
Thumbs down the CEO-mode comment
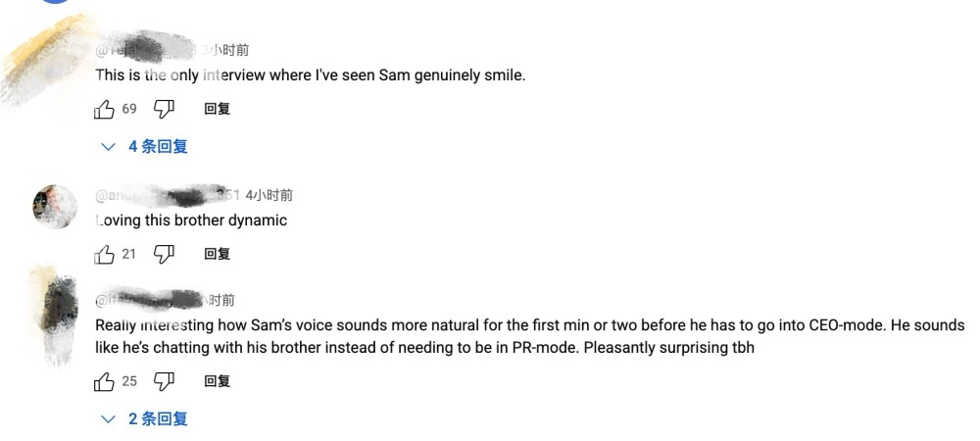(x=165, y=380)
